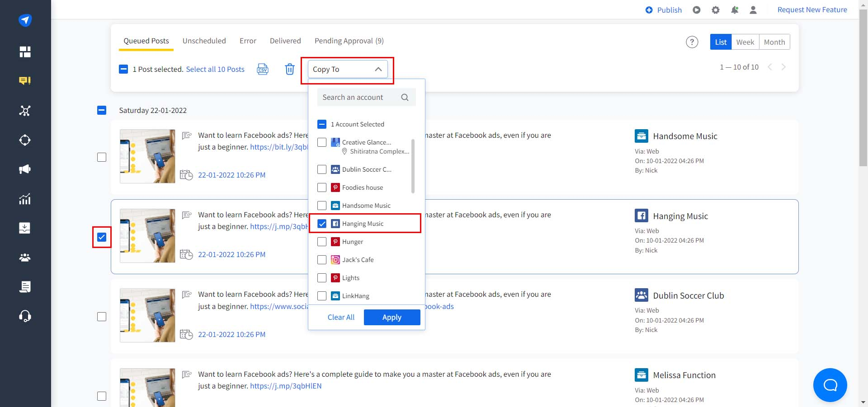Open the posts message icon in sidebar
The width and height of the screenshot is (868, 407).
(x=25, y=81)
